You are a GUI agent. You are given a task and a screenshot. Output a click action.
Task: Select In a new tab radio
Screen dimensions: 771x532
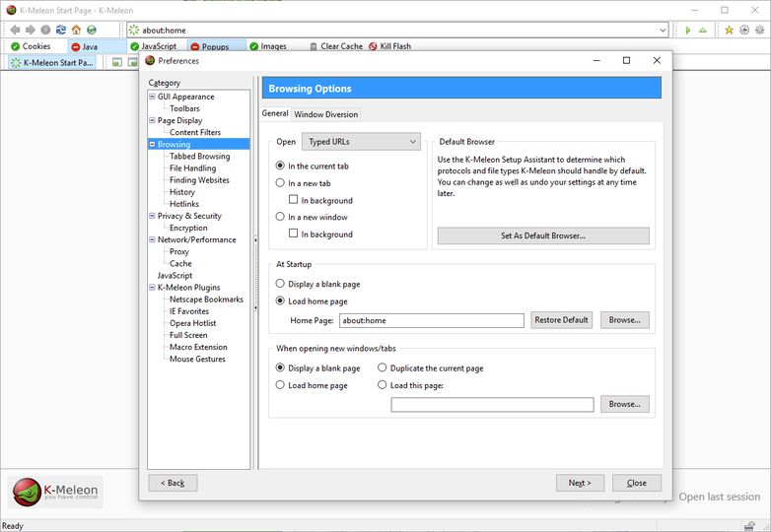pos(280,182)
